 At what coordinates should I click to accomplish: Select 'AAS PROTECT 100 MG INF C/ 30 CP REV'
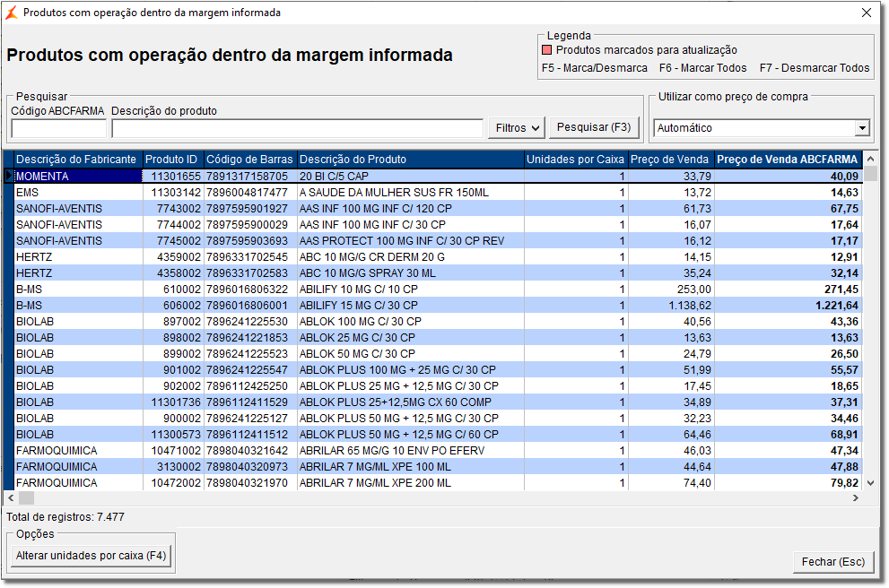click(x=401, y=241)
